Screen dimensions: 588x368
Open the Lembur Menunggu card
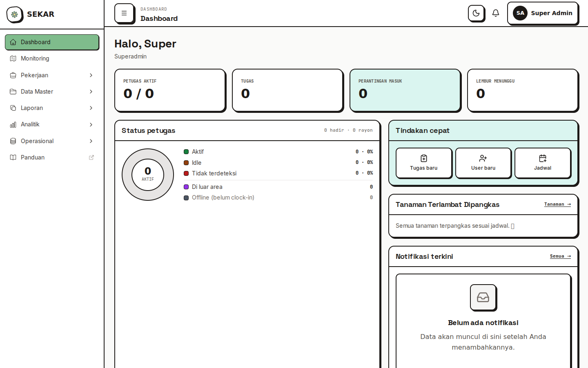pyautogui.click(x=523, y=90)
